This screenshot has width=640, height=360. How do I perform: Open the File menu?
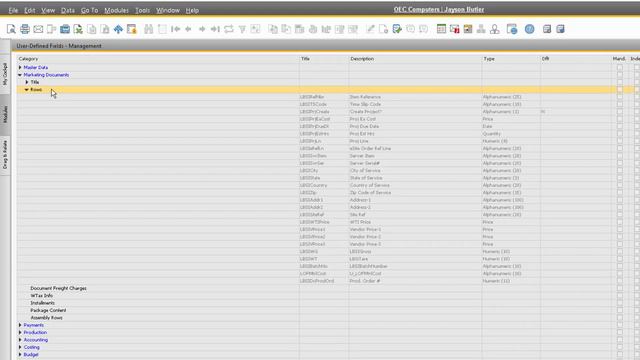pyautogui.click(x=13, y=10)
